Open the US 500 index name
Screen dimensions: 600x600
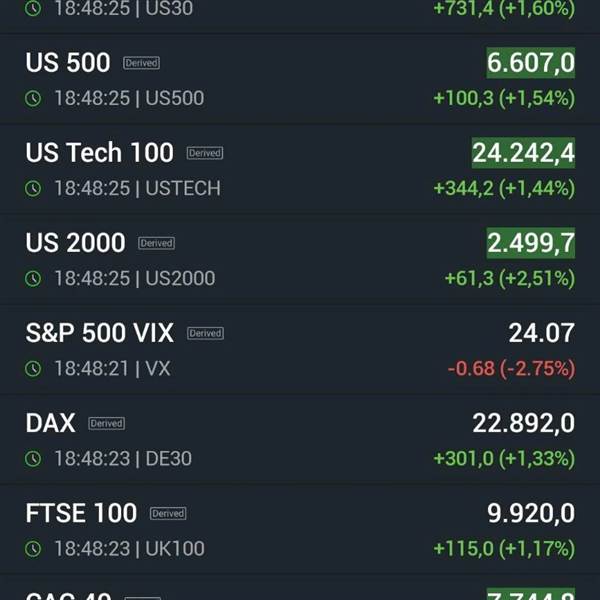pyautogui.click(x=68, y=63)
